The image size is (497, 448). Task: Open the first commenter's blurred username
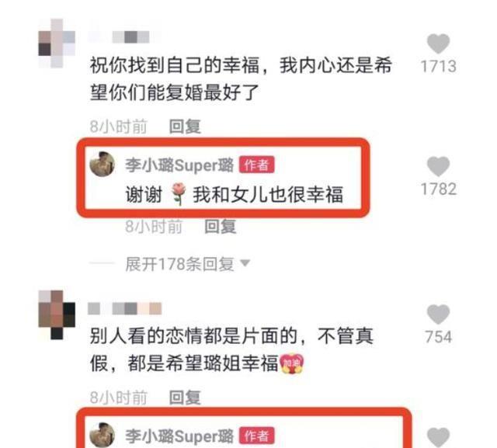coord(124,37)
